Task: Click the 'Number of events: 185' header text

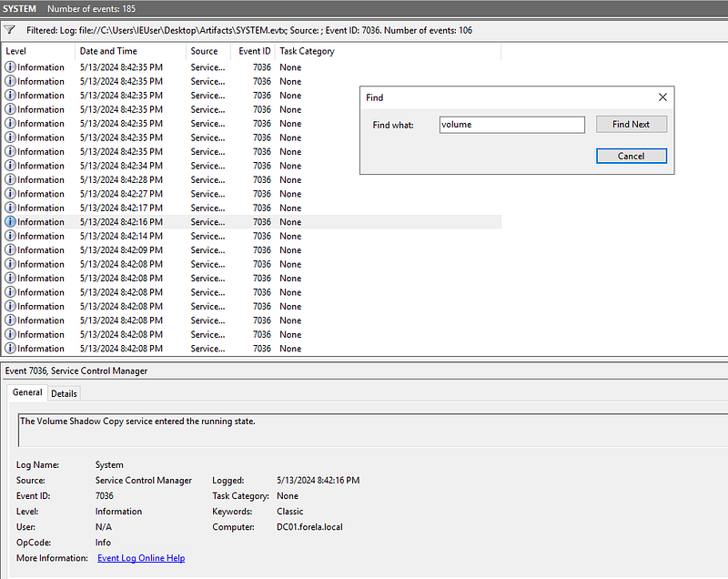Action: [92, 8]
